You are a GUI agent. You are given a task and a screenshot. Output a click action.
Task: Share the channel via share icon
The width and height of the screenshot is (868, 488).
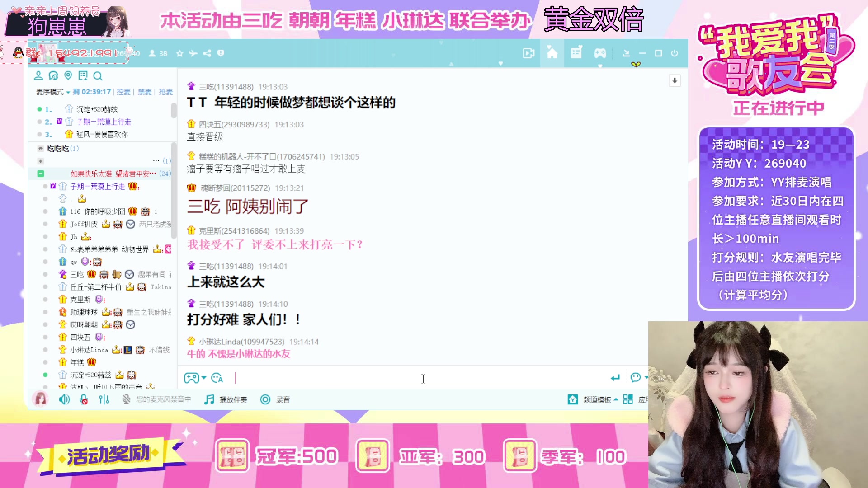[x=207, y=53]
